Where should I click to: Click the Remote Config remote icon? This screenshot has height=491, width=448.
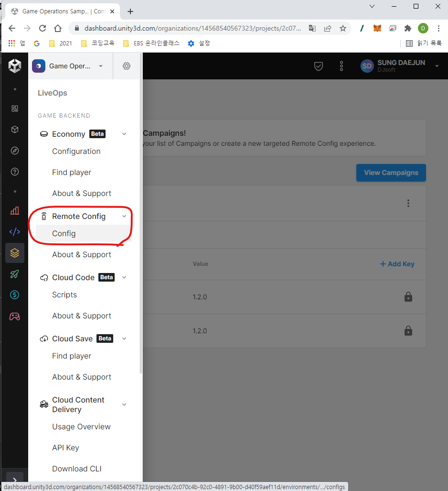[44, 217]
